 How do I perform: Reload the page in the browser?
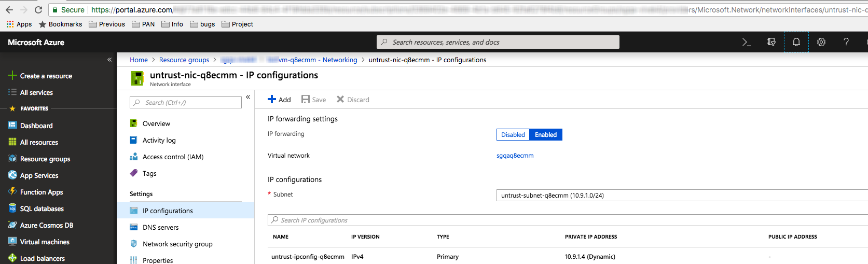tap(38, 10)
